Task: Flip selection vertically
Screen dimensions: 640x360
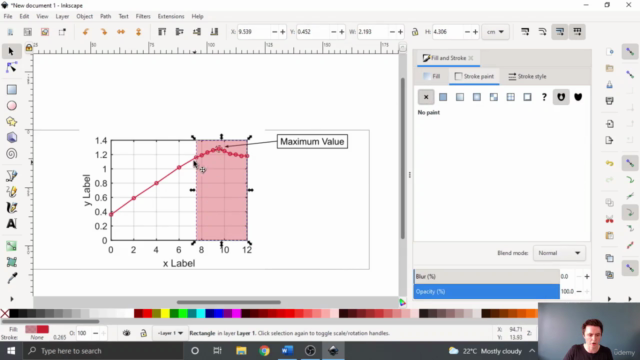Action: tap(138, 32)
